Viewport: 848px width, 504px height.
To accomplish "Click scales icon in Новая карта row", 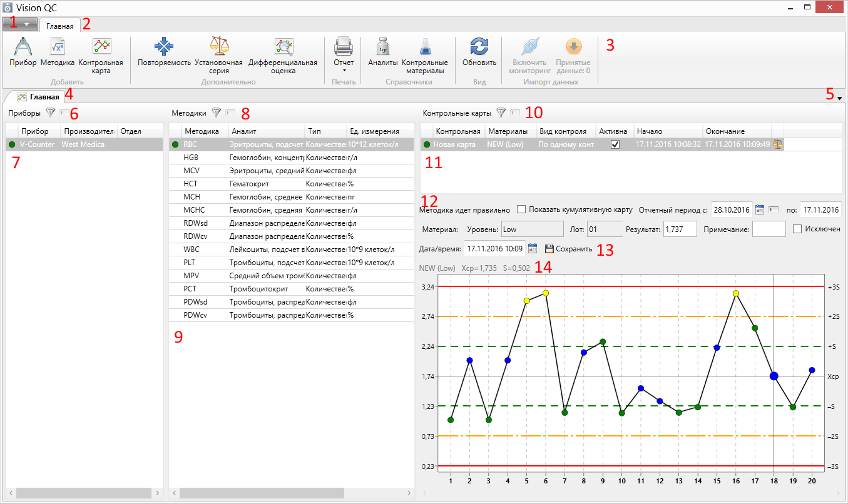I will [778, 144].
